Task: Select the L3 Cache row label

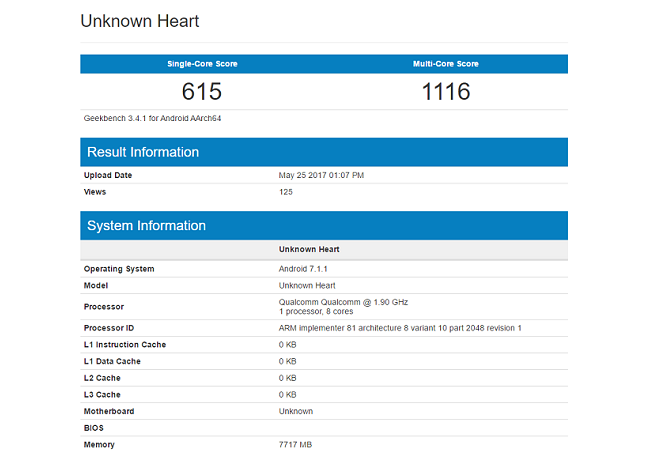Action: (104, 395)
